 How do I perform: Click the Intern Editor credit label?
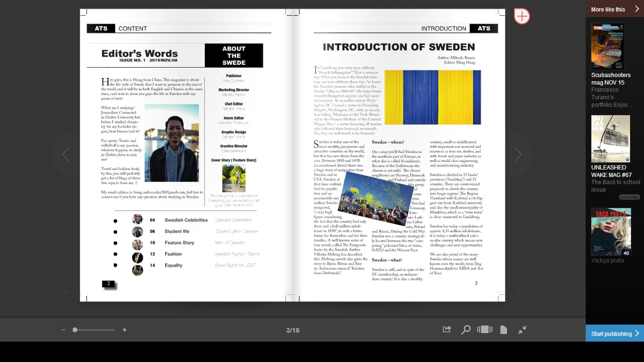(234, 118)
